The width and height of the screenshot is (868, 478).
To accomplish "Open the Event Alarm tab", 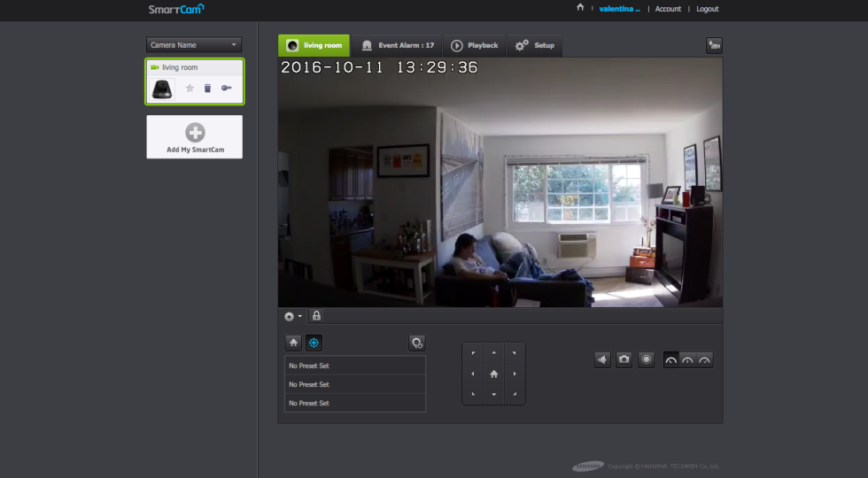I will pos(398,45).
